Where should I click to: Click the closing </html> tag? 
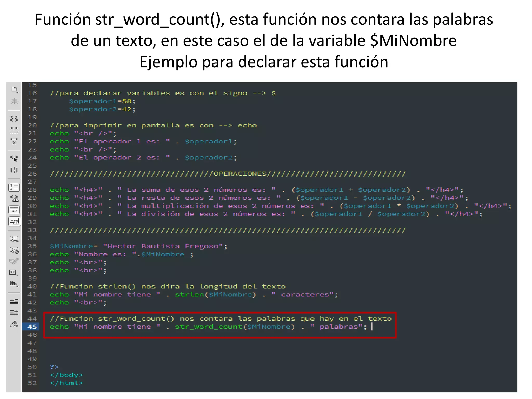click(x=66, y=383)
